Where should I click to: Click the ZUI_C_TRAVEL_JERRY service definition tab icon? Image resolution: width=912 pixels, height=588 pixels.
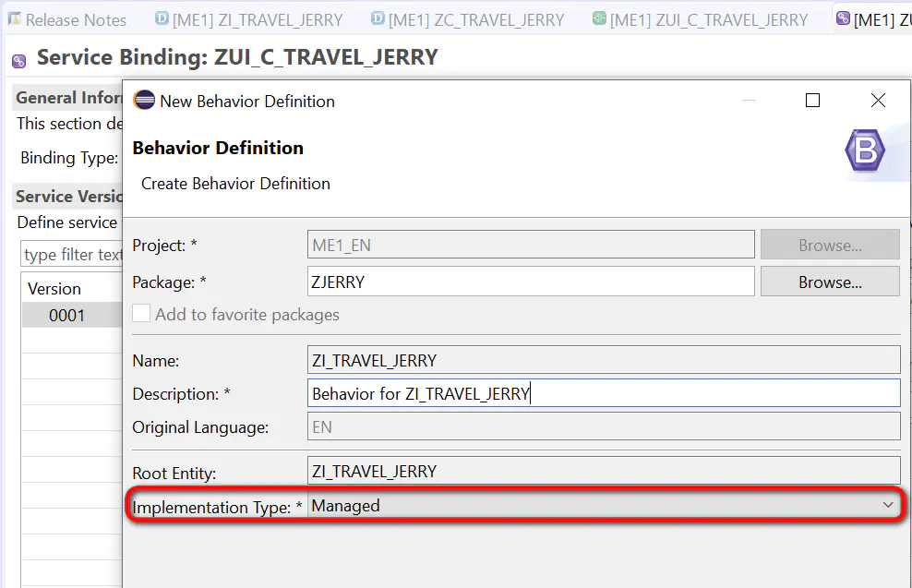(x=599, y=18)
